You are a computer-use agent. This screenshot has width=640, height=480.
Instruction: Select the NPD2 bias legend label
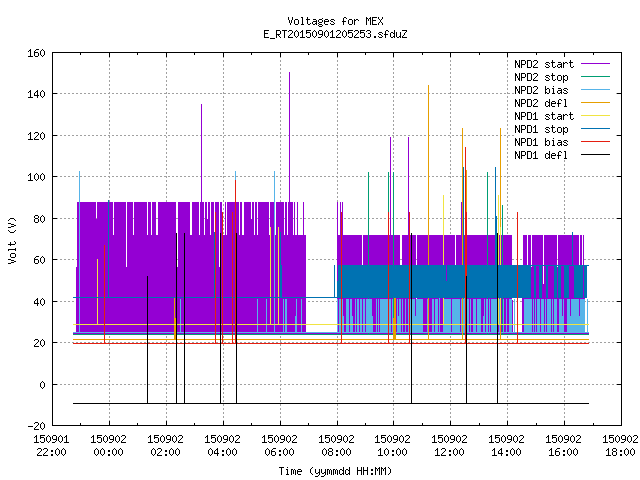[x=541, y=90]
